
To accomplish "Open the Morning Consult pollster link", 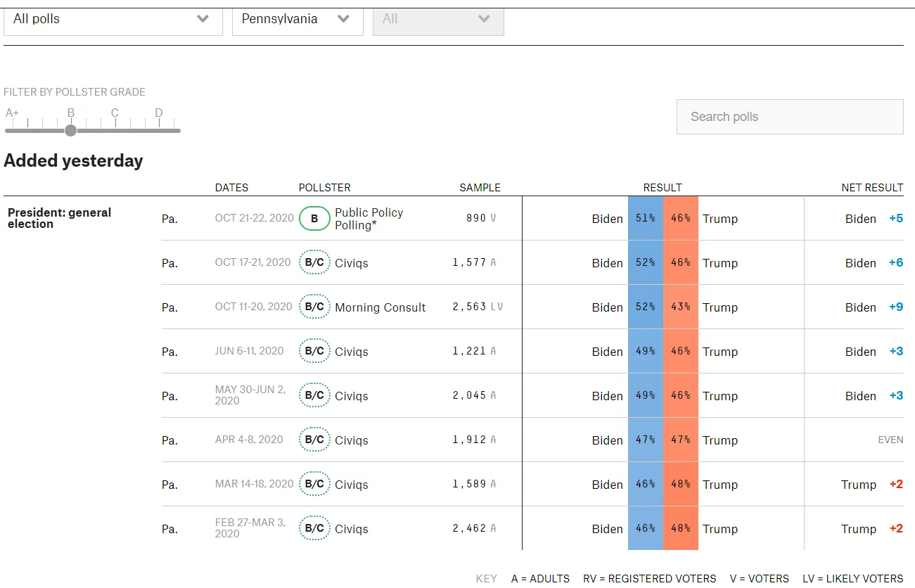I will tap(380, 307).
